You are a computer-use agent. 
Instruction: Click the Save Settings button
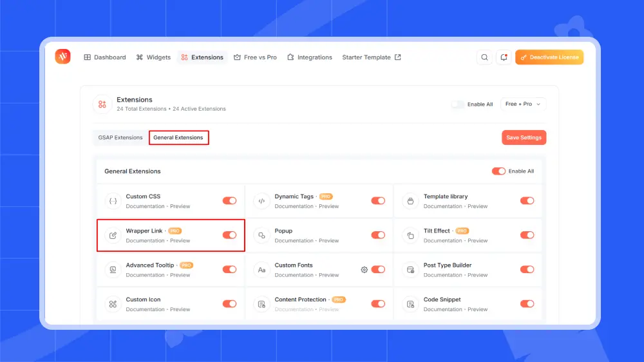tap(524, 138)
